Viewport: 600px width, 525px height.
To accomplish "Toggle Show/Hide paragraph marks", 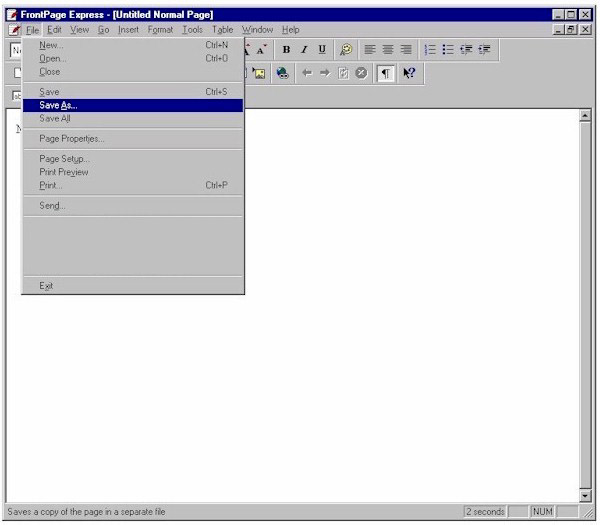I will (386, 73).
